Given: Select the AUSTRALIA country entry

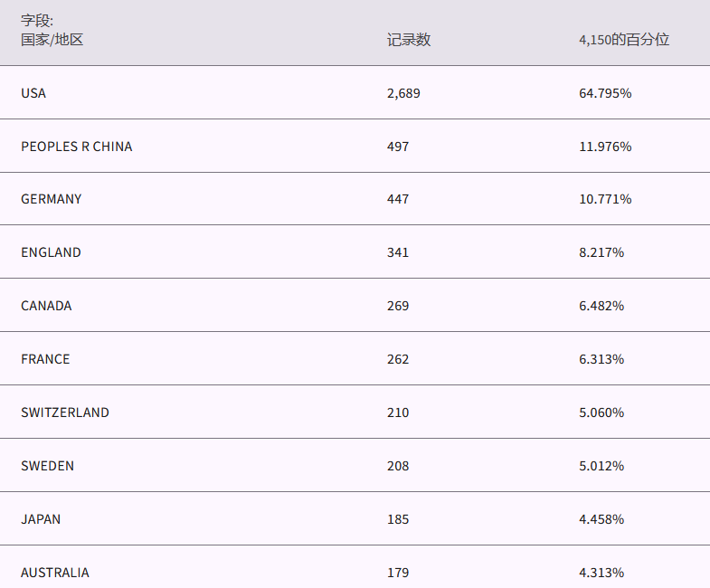Looking at the screenshot, I should (x=55, y=573).
